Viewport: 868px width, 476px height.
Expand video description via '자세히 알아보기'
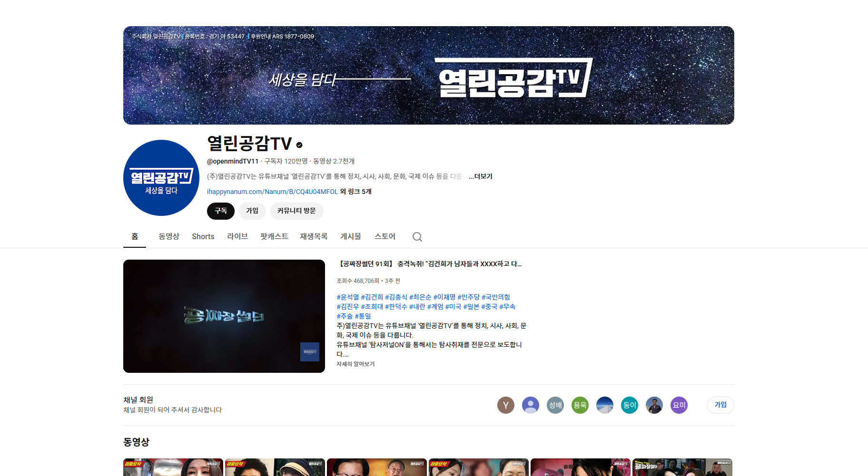(x=355, y=364)
